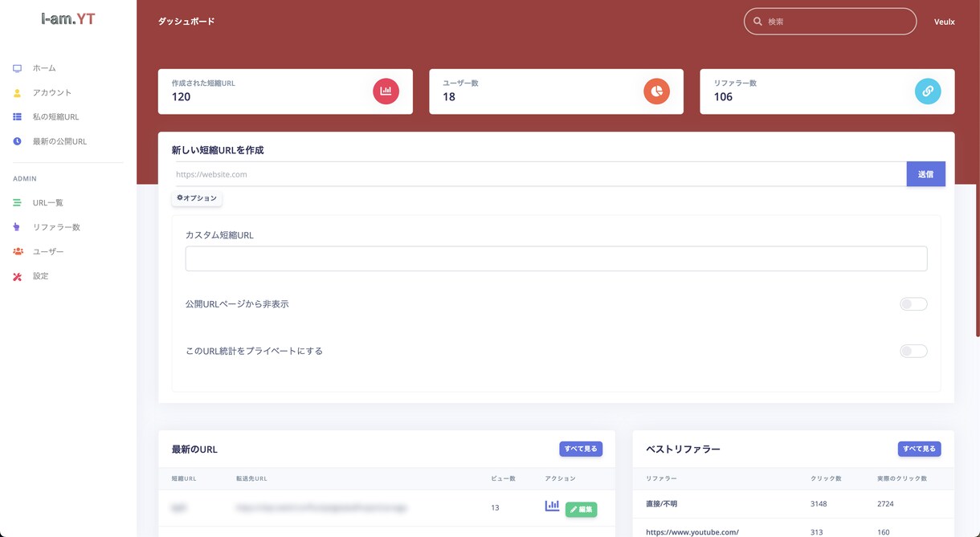Click すべて見る in ベストリファラー panel
The image size is (980, 537).
tap(919, 449)
